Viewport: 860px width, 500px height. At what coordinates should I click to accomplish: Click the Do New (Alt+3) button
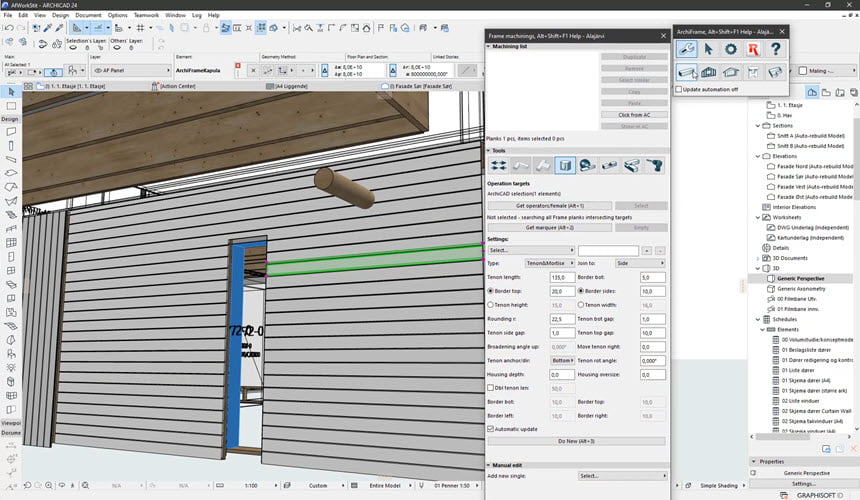(576, 441)
